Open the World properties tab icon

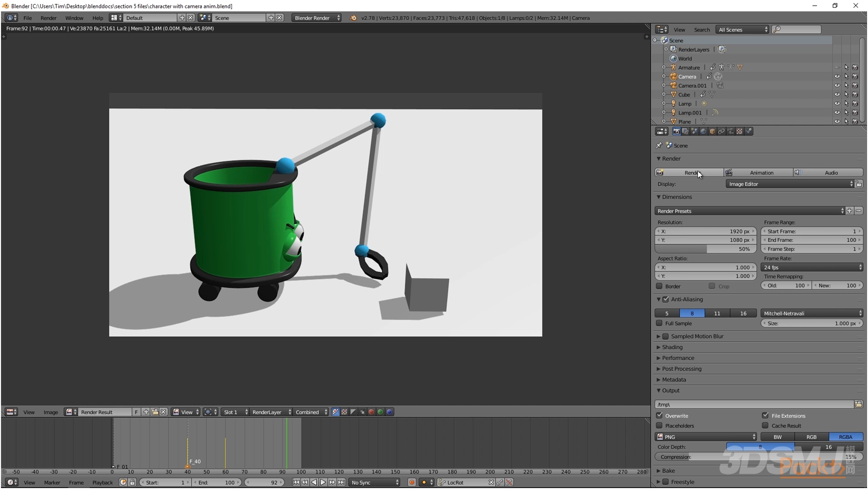703,131
